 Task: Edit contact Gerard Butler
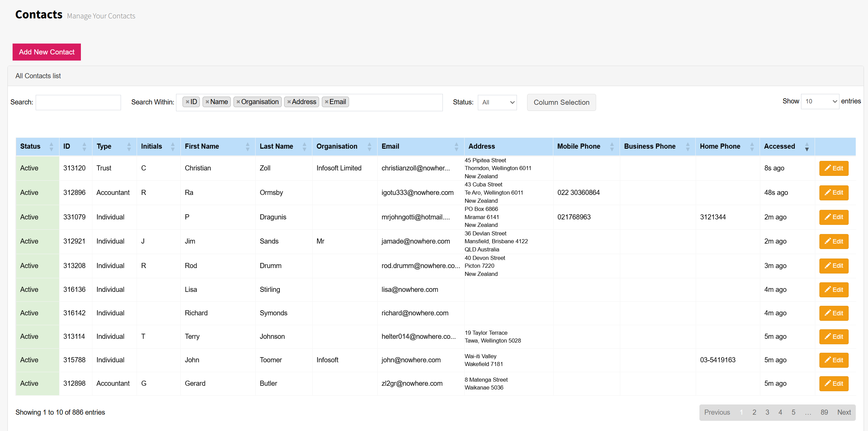[834, 384]
